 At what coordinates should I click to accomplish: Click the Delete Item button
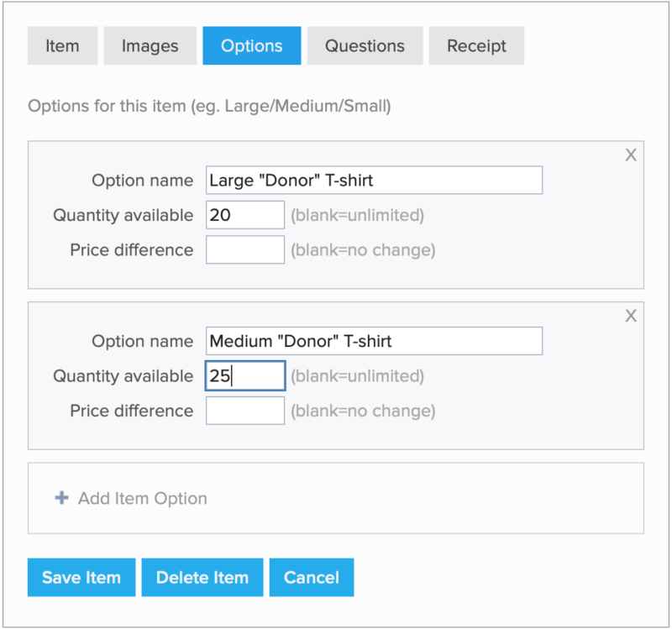point(202,578)
